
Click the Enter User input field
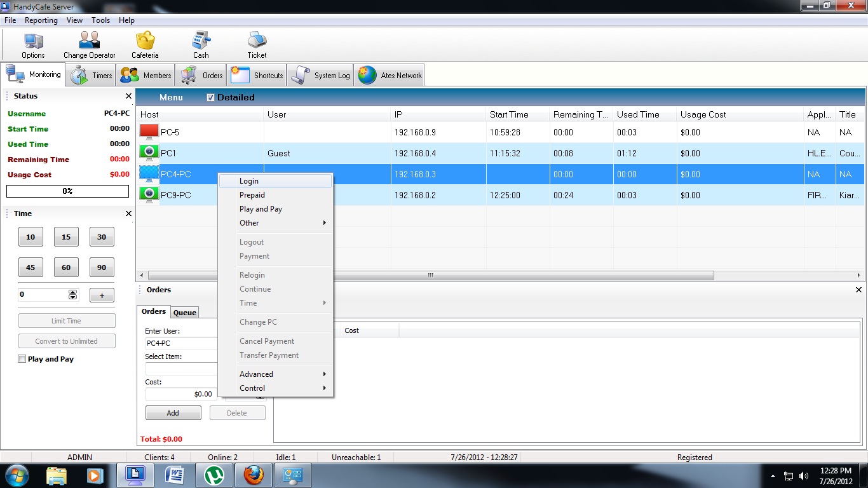click(181, 343)
